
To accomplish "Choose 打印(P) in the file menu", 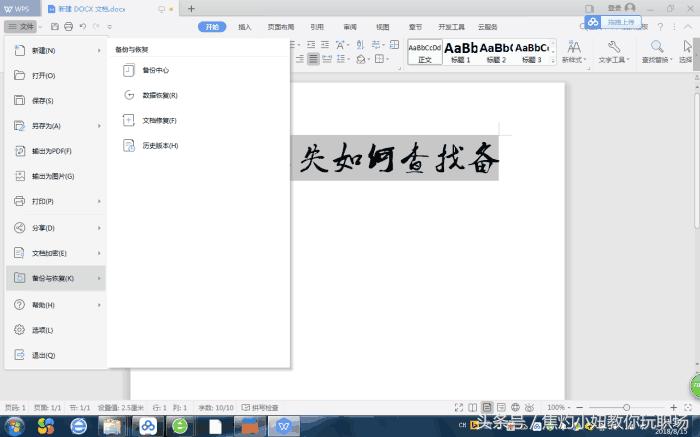I will tap(56, 201).
